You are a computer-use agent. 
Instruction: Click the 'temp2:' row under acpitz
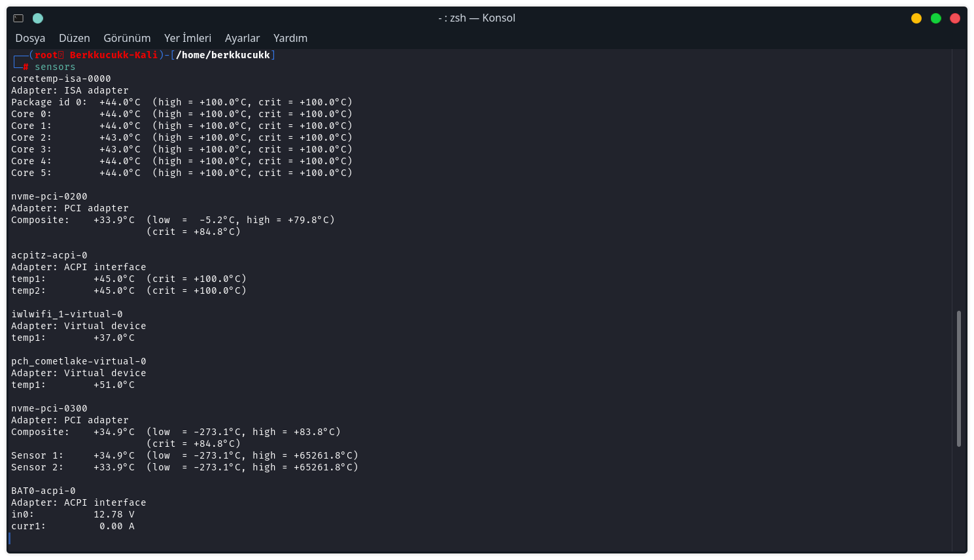coord(129,290)
